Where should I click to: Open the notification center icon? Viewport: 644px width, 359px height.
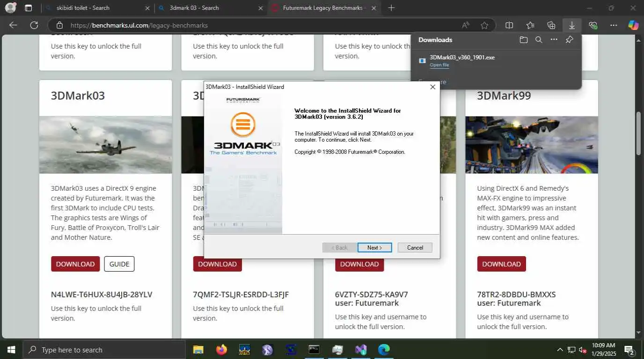click(629, 350)
